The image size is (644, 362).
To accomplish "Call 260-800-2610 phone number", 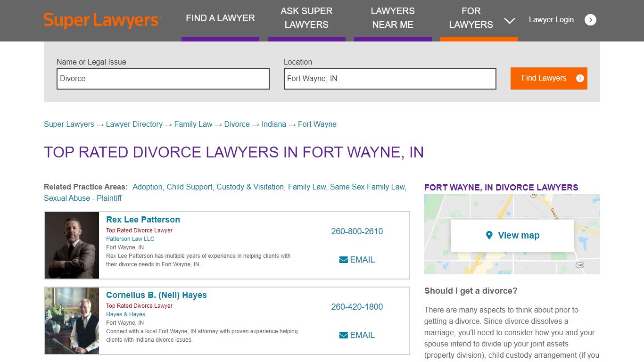I will [357, 231].
